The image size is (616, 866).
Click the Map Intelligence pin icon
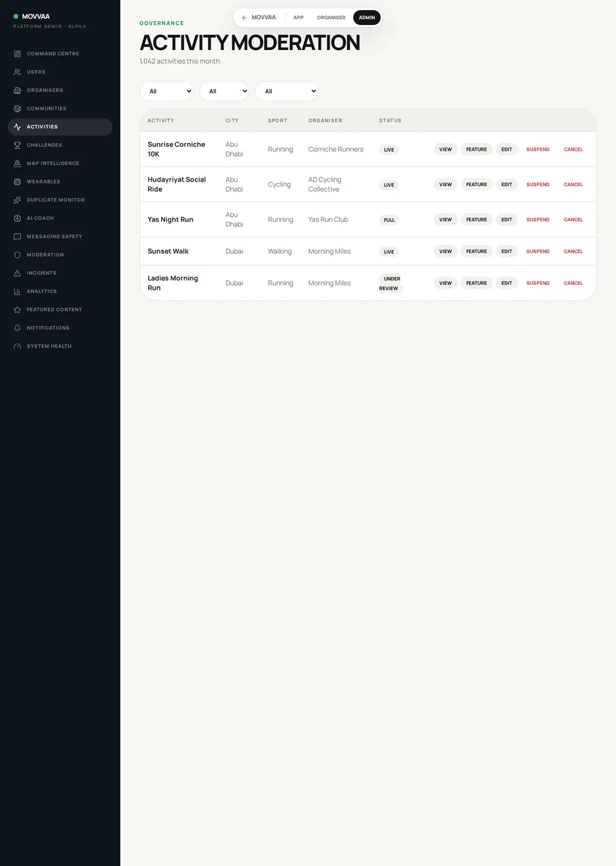[17, 164]
